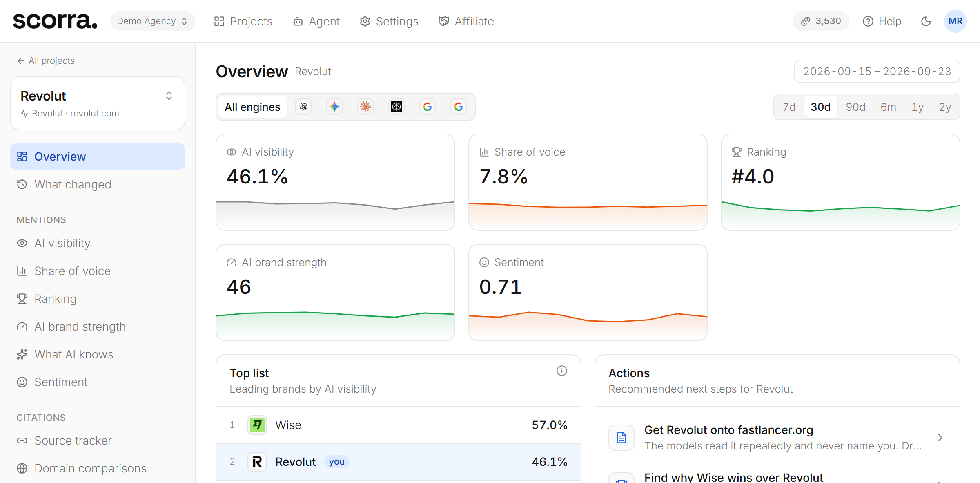Screen dimensions: 980x483
Task: Open What AI knows in the sidebar
Action: (x=98, y=354)
